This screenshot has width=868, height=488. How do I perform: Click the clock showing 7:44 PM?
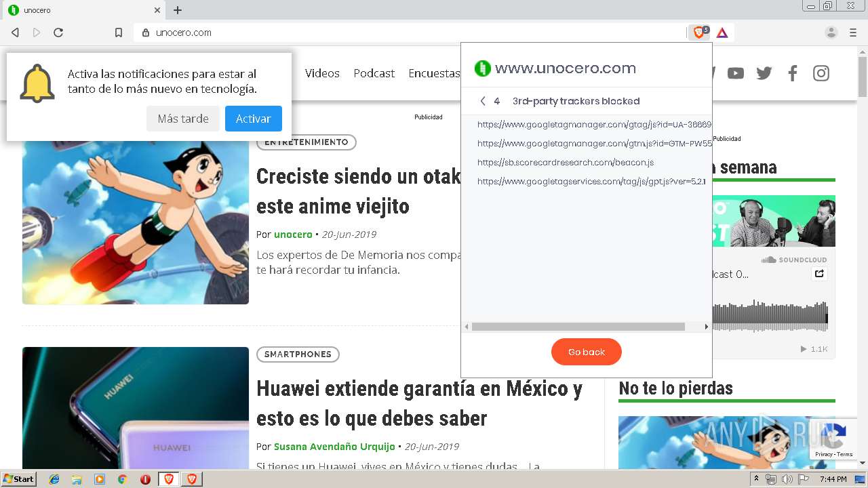tap(833, 479)
